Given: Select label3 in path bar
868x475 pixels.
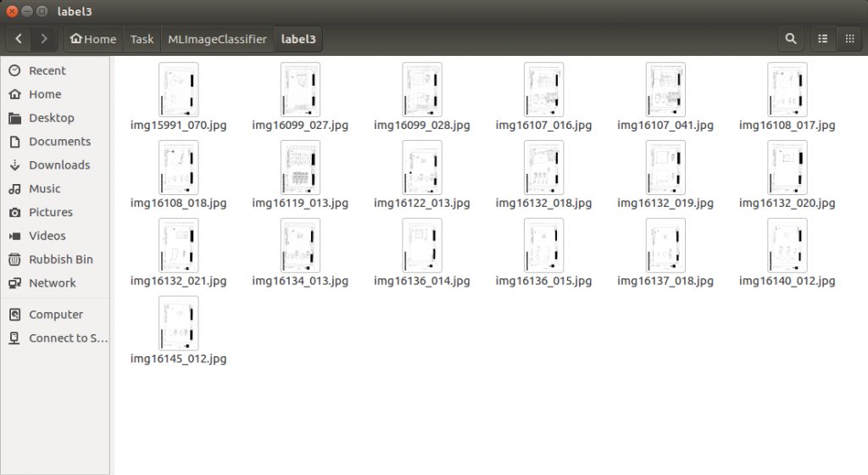Looking at the screenshot, I should (298, 39).
